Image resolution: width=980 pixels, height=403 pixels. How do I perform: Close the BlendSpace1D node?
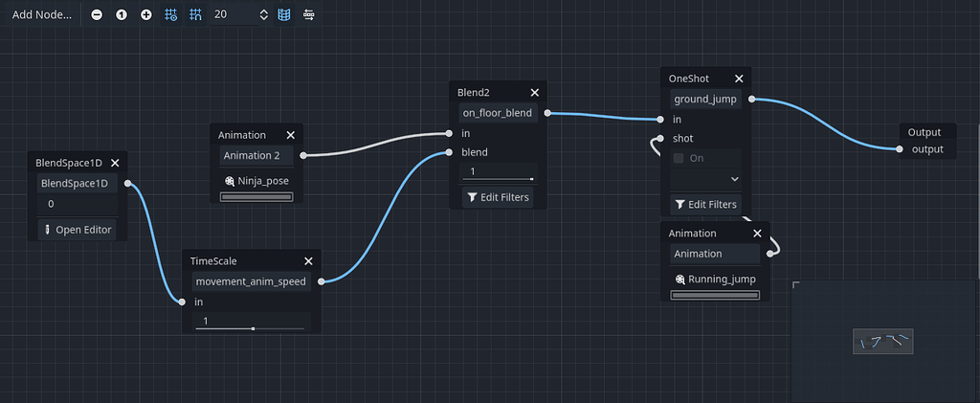(115, 163)
